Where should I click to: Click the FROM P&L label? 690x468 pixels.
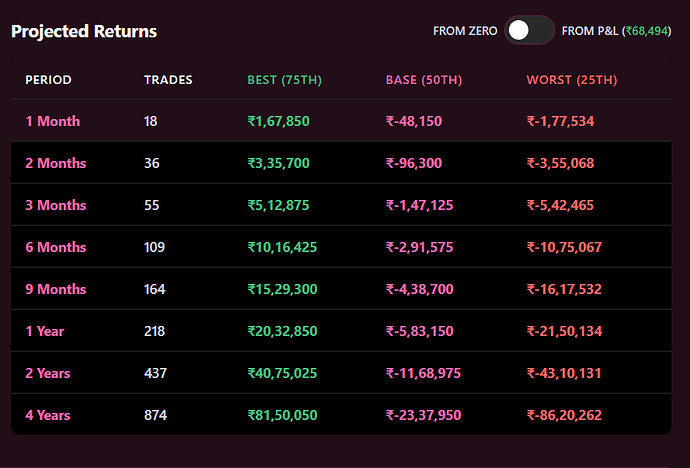(x=590, y=31)
